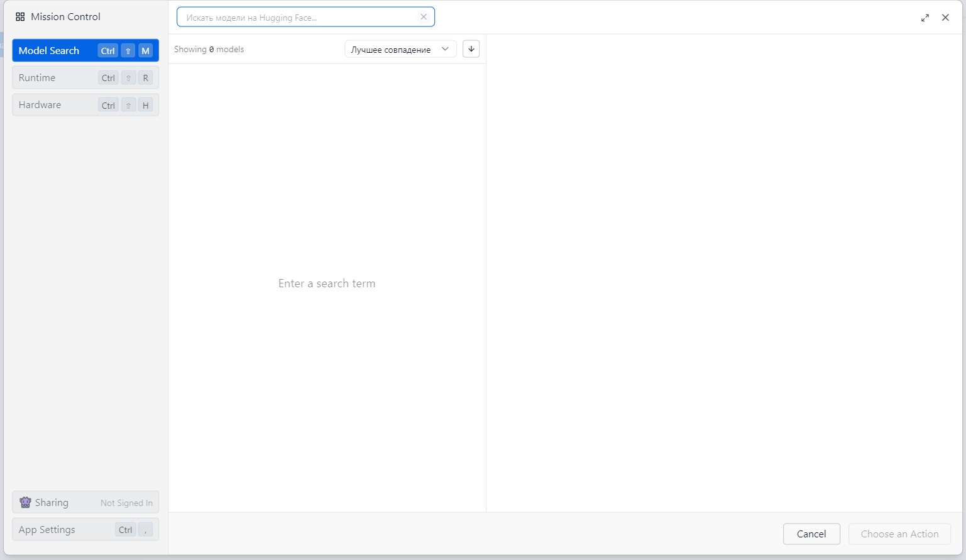Click the Showing 0 models text
The image size is (966, 560).
pyautogui.click(x=209, y=49)
